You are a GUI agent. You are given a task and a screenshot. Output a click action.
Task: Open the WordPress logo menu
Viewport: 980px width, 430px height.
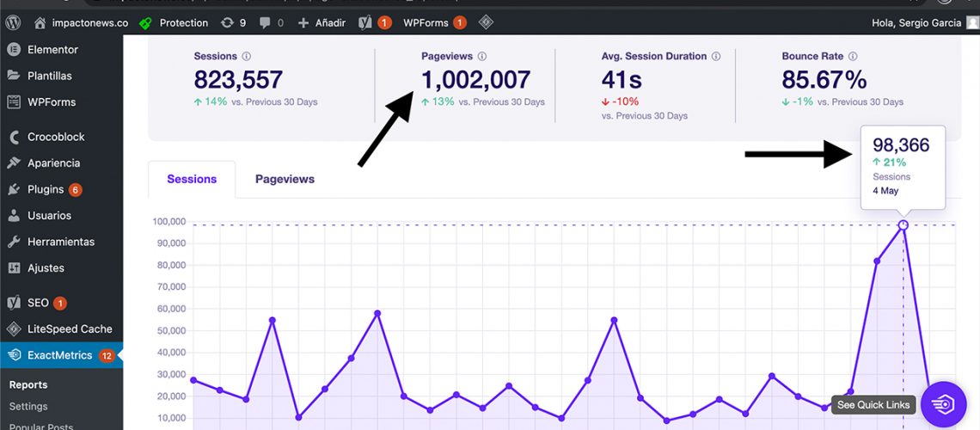[x=13, y=22]
